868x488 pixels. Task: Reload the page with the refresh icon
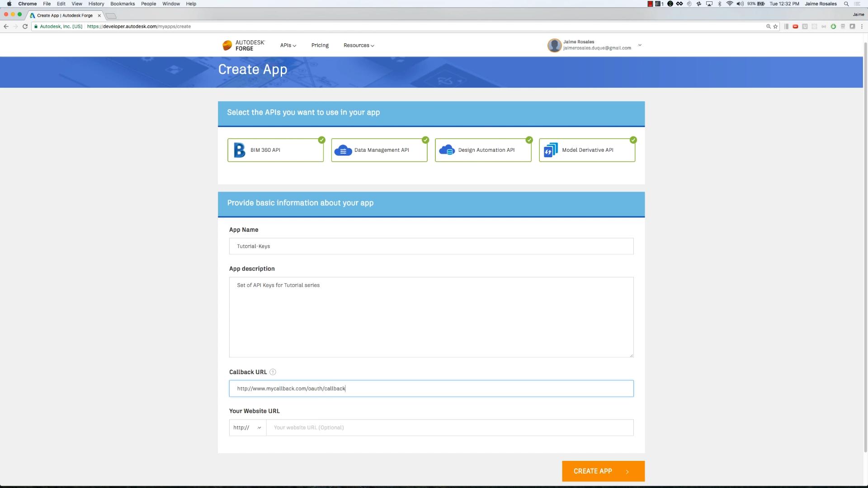point(25,27)
